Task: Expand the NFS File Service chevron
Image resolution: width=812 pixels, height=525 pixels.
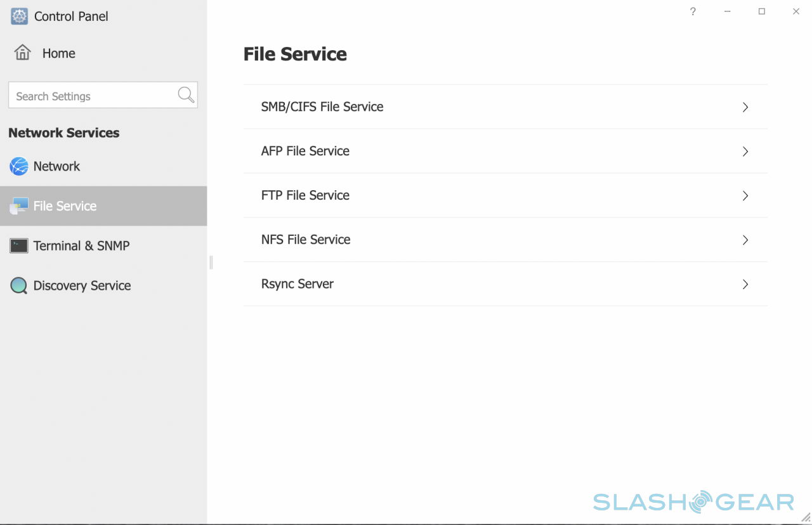Action: coord(745,240)
